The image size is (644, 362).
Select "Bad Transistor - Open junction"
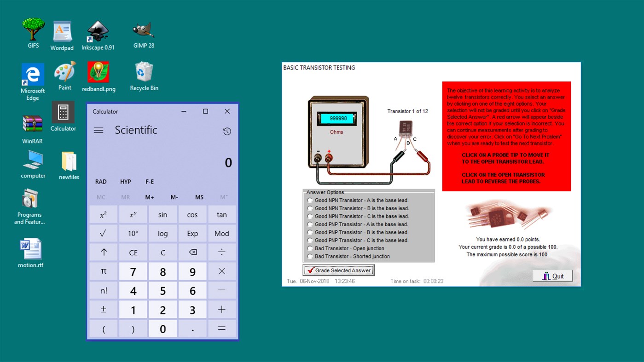tap(309, 248)
